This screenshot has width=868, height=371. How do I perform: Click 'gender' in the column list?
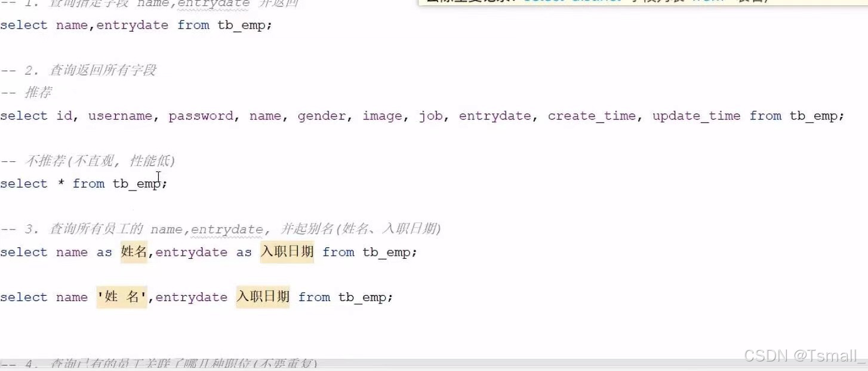click(322, 116)
